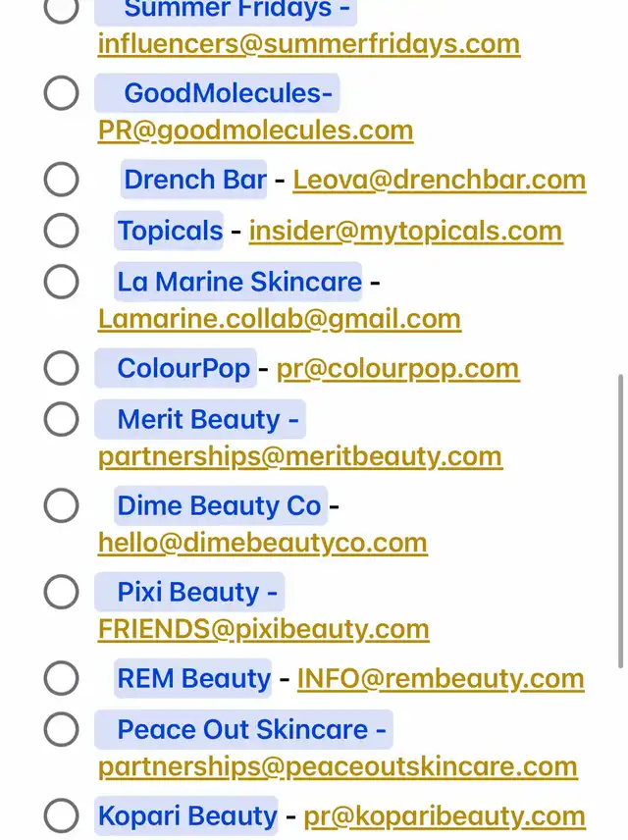This screenshot has width=628, height=840.
Task: Open partnerships@meritbeauty.com email link
Action: [x=299, y=456]
